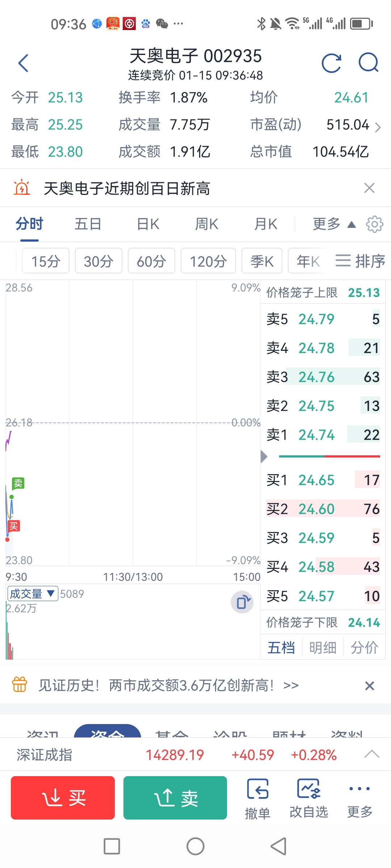Tap the 撤单 cancel order icon
This screenshot has height=868, width=391.
click(x=257, y=798)
